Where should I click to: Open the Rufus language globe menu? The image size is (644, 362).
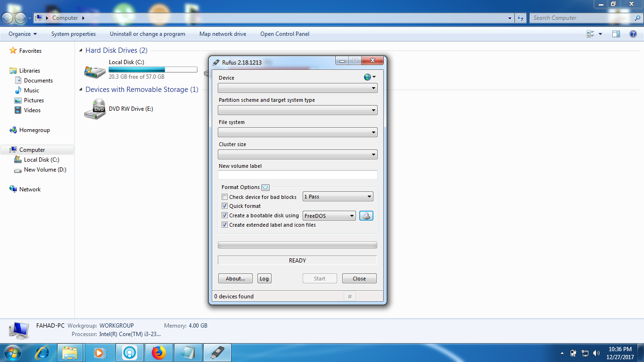click(370, 77)
